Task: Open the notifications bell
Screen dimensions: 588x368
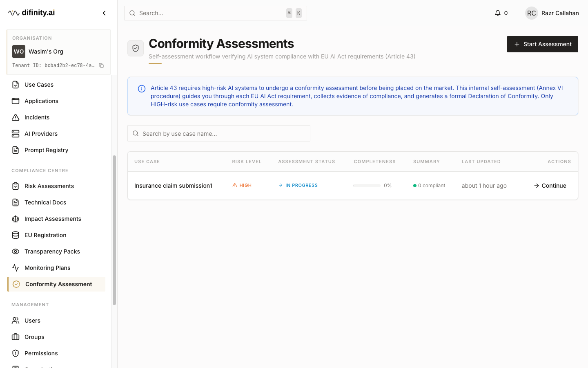Action: point(498,13)
